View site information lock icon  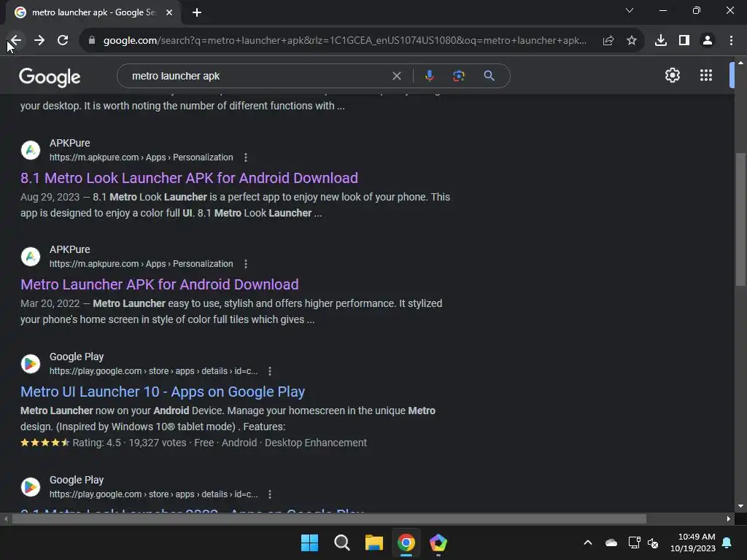click(x=92, y=41)
